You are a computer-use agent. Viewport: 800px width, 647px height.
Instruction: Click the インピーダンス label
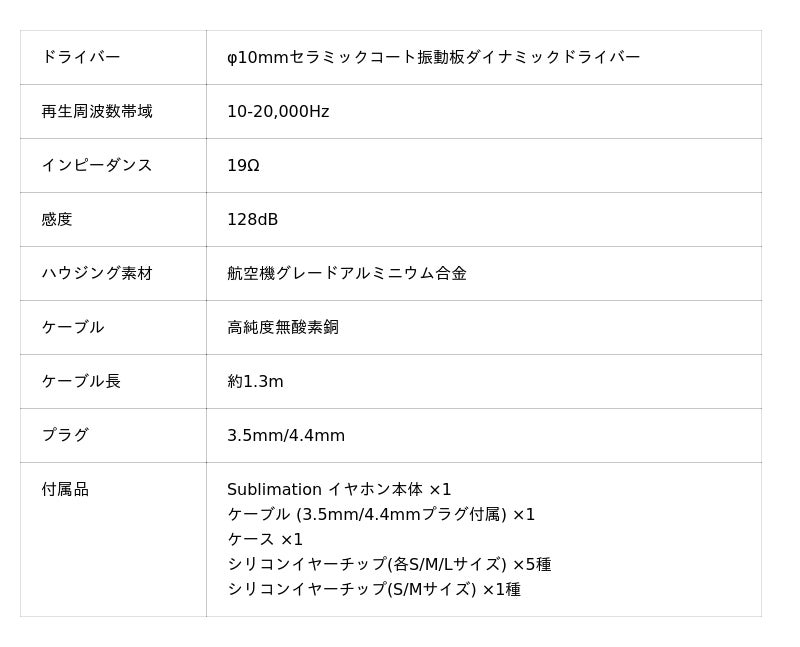[x=96, y=166]
